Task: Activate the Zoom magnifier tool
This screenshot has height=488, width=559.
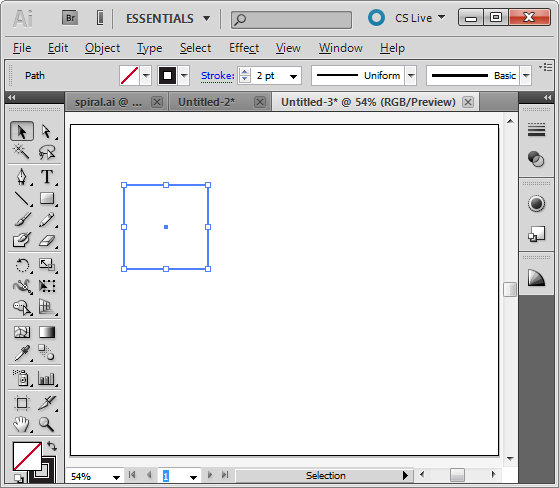Action: [x=46, y=424]
